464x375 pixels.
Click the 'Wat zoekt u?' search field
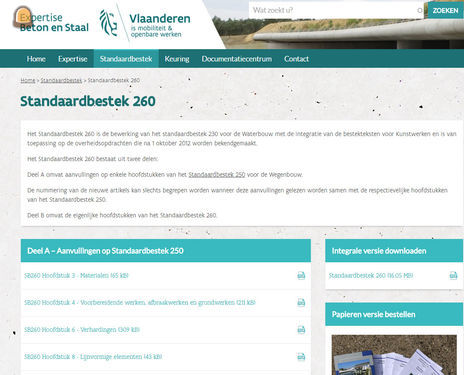coord(337,10)
